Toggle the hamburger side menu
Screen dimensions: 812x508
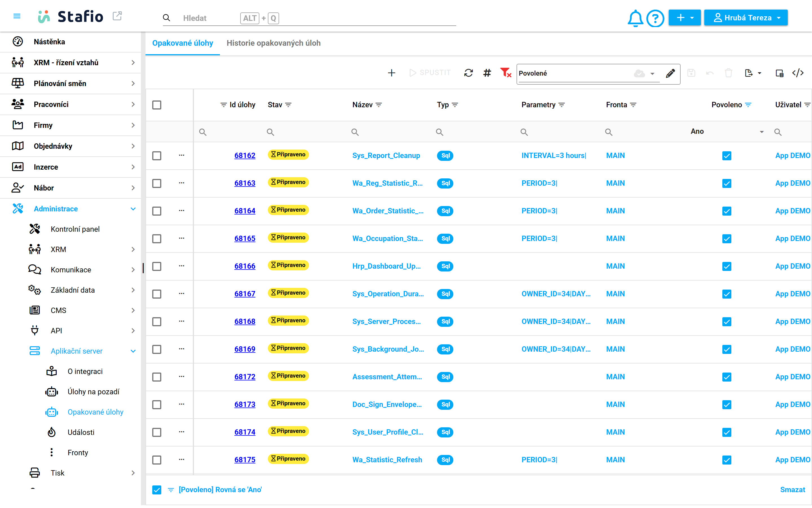[17, 16]
